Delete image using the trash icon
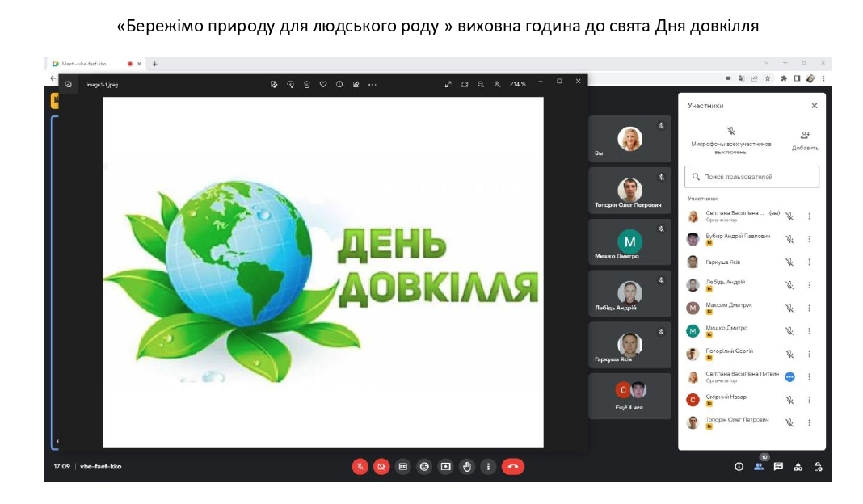Screen dimensions: 863x504 (x=307, y=84)
